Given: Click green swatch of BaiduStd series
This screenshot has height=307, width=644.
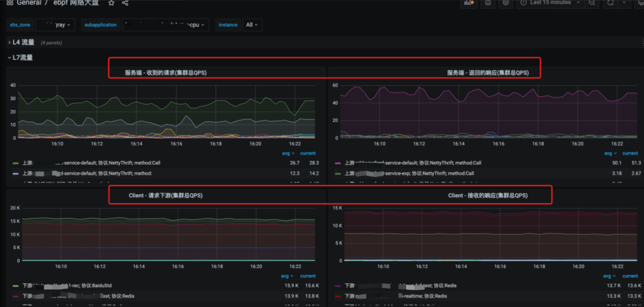Looking at the screenshot, I should (16, 286).
